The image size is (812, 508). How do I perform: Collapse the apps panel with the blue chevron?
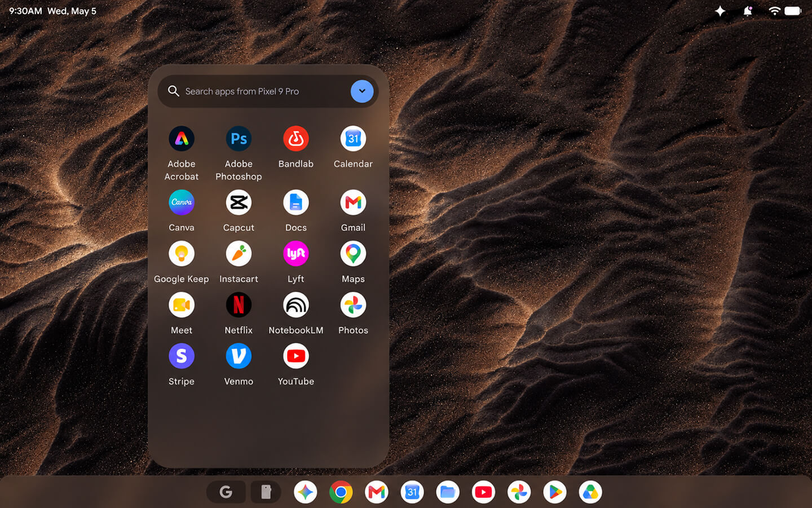click(x=362, y=91)
